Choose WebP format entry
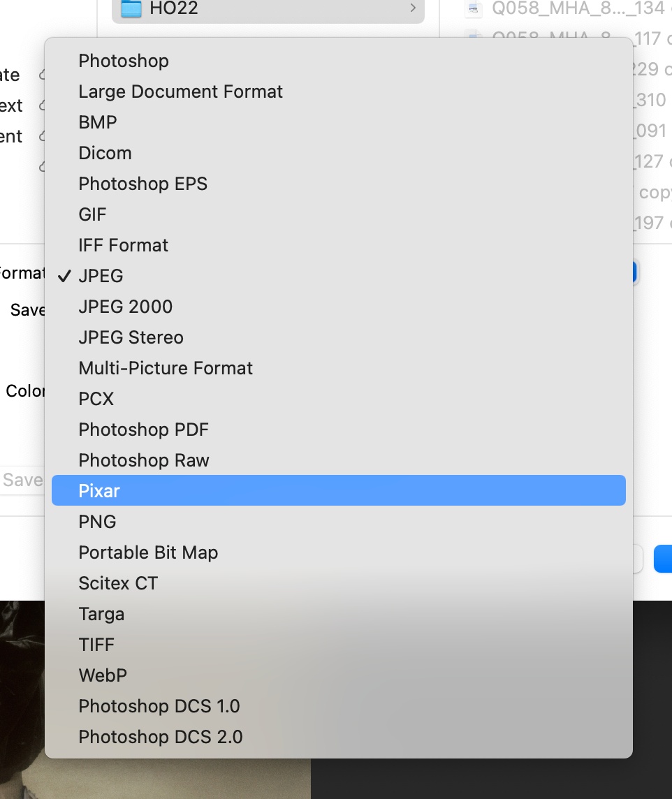 point(338,675)
